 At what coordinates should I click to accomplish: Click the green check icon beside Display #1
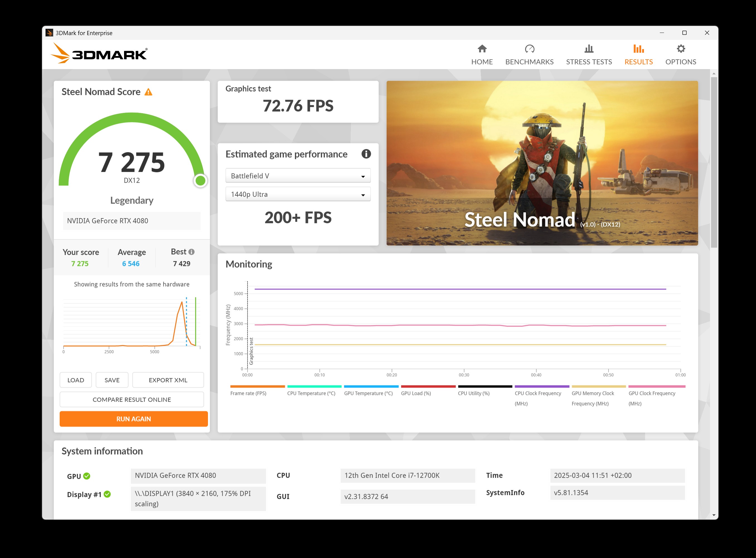[x=107, y=494]
